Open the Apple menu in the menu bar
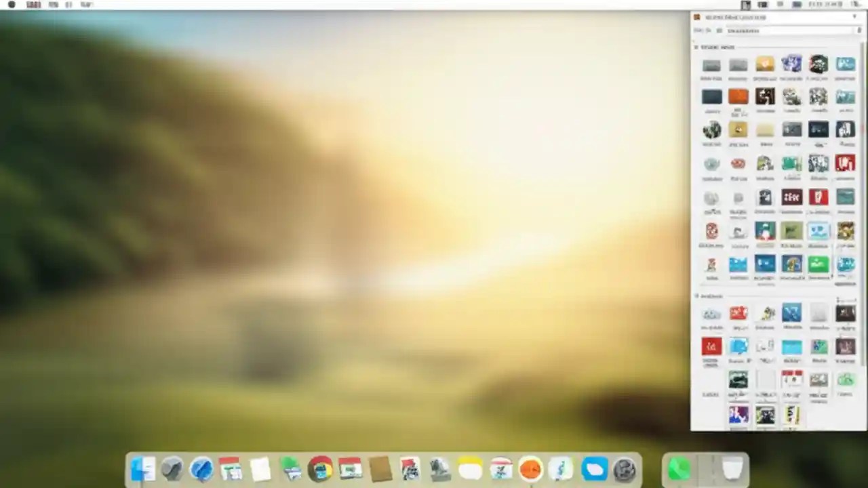The width and height of the screenshot is (868, 488). pyautogui.click(x=11, y=5)
